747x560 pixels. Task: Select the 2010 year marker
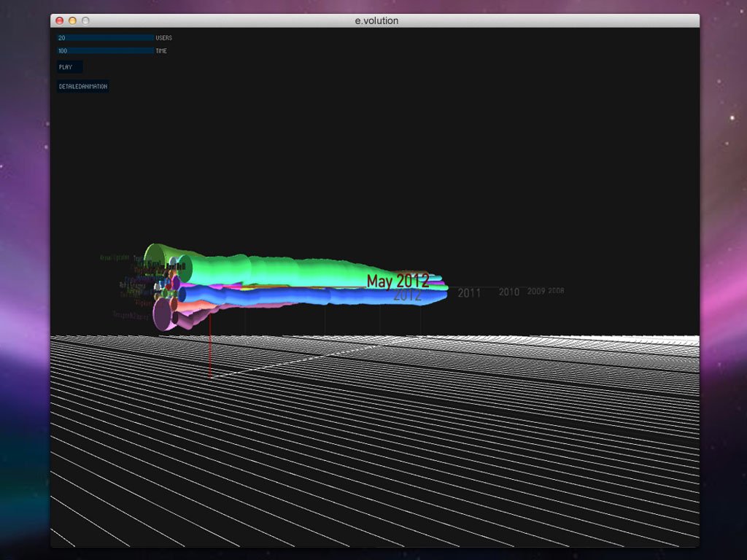pos(508,292)
